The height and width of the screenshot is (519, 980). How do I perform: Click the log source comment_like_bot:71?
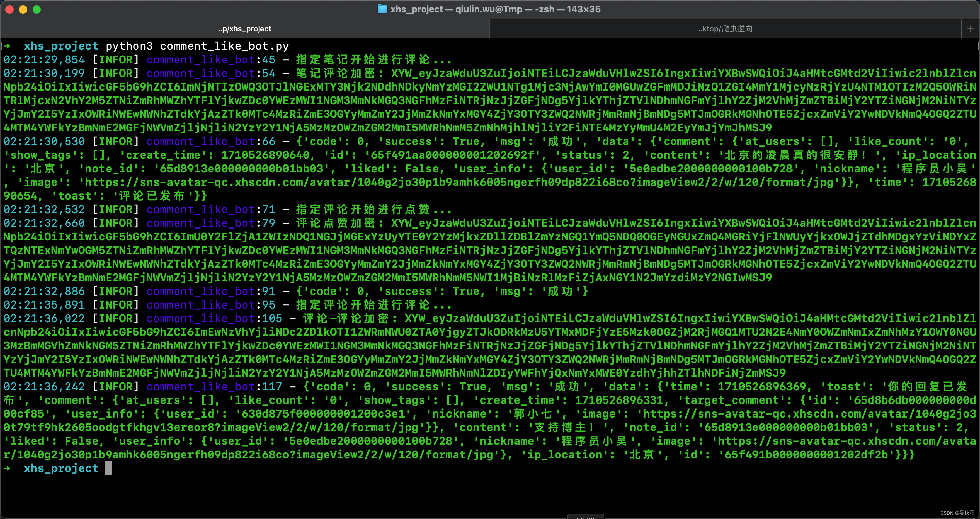point(211,209)
